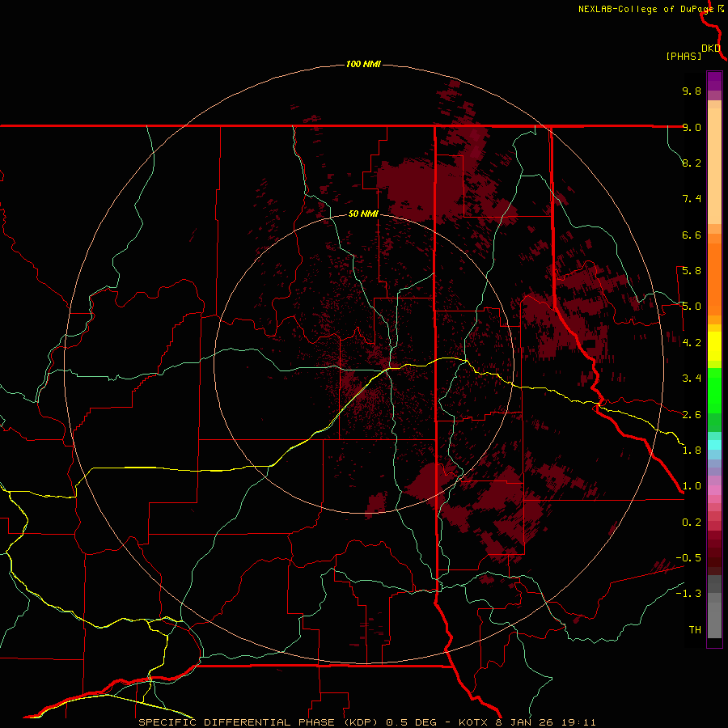Click the 5.0 value on the color scale
The height and width of the screenshot is (728, 728).
[x=692, y=307]
